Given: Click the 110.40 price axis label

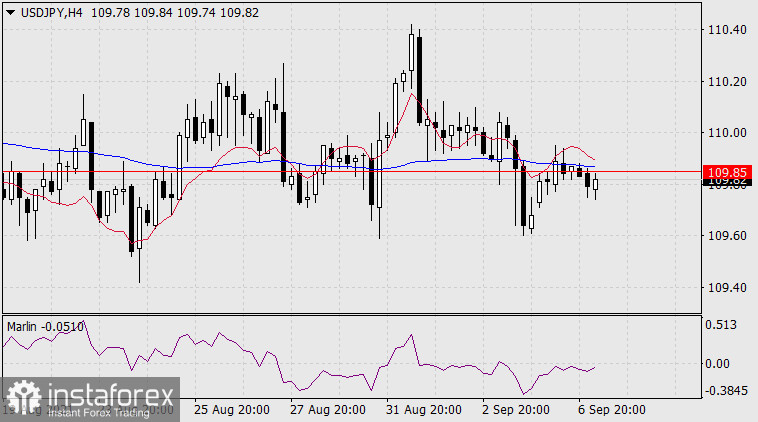Looking at the screenshot, I should (726, 30).
